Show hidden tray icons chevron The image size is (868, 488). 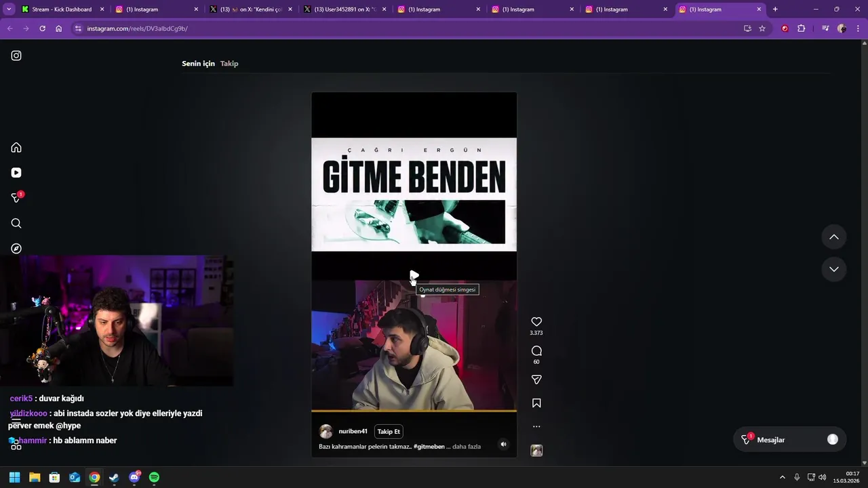(x=782, y=477)
